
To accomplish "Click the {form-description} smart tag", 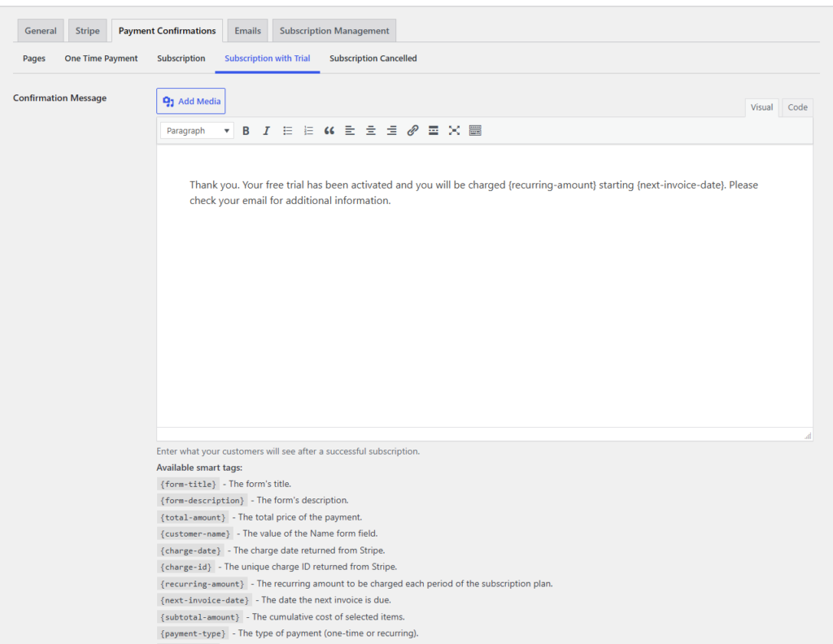I will pyautogui.click(x=202, y=501).
